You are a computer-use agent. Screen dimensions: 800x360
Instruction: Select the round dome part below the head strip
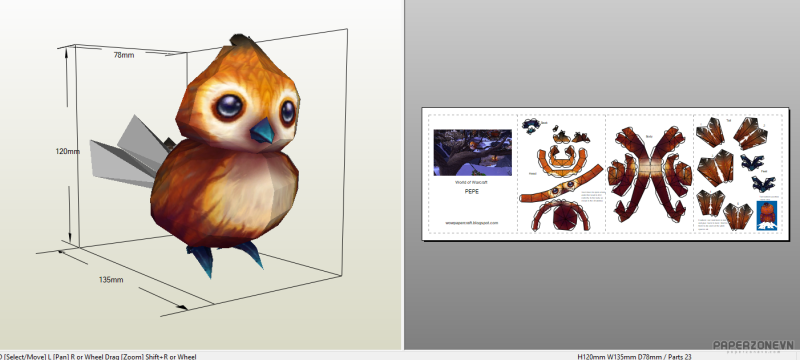point(561,215)
